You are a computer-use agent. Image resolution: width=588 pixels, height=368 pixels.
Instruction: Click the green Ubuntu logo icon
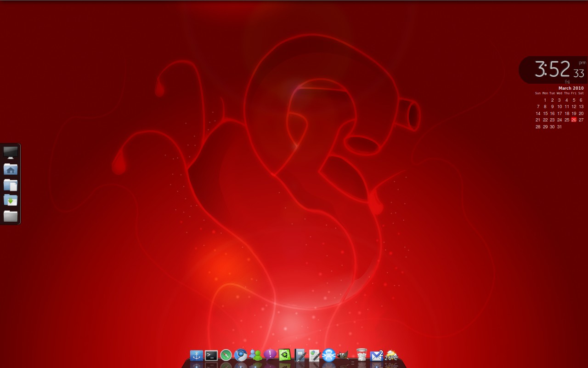pyautogui.click(x=285, y=355)
